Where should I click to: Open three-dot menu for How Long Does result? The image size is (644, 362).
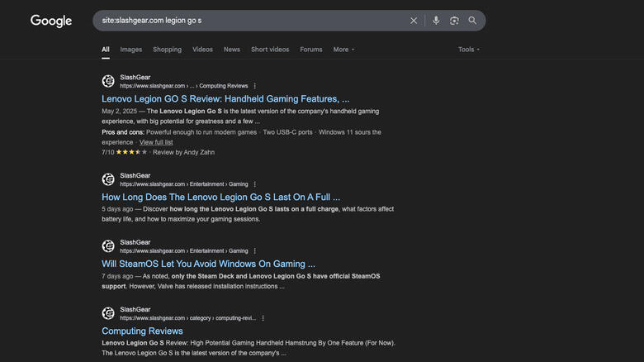tap(254, 184)
